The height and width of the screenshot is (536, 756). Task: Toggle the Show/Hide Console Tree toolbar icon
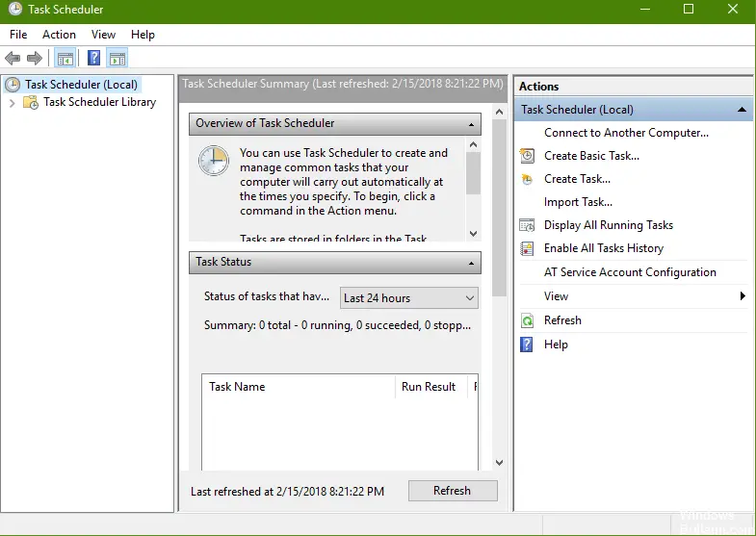pyautogui.click(x=65, y=59)
